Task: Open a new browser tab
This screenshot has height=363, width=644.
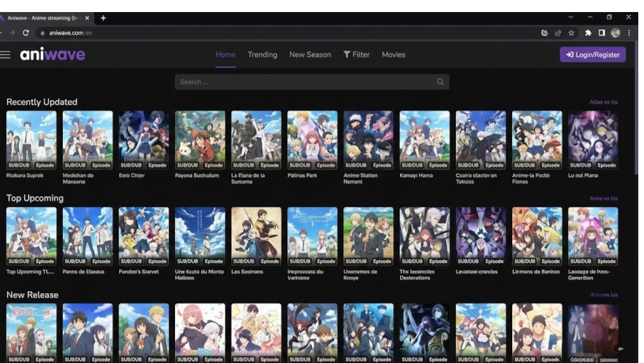Action: (x=103, y=18)
